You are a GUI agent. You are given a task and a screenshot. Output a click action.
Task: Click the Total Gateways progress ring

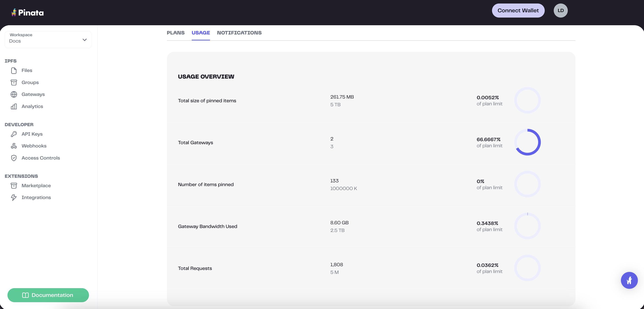tap(527, 142)
